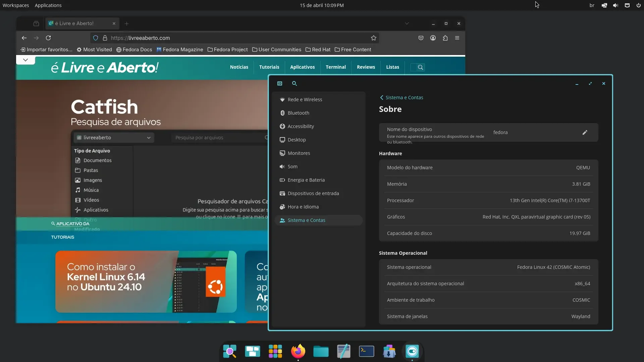
Task: Reload the livreeaberto.com page
Action: pos(48,38)
